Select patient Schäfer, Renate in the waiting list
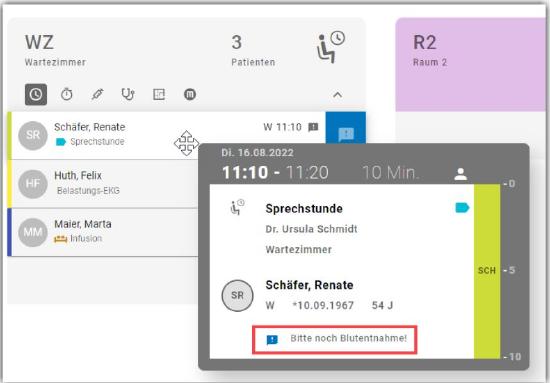The width and height of the screenshot is (550, 383). click(89, 127)
